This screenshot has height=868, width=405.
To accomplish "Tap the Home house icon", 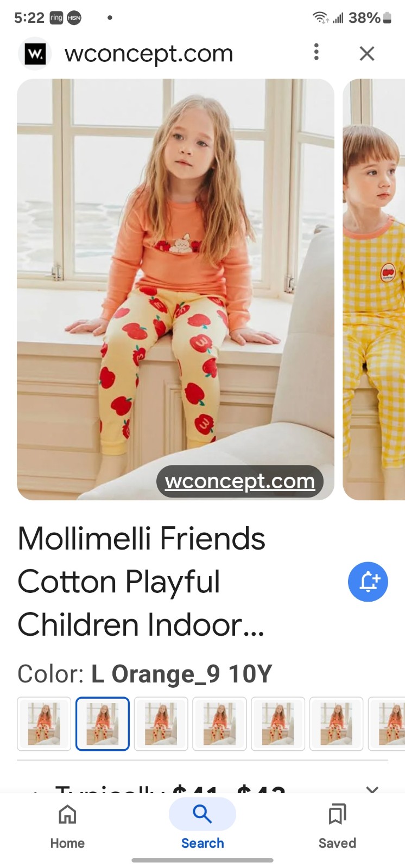I will point(67,814).
